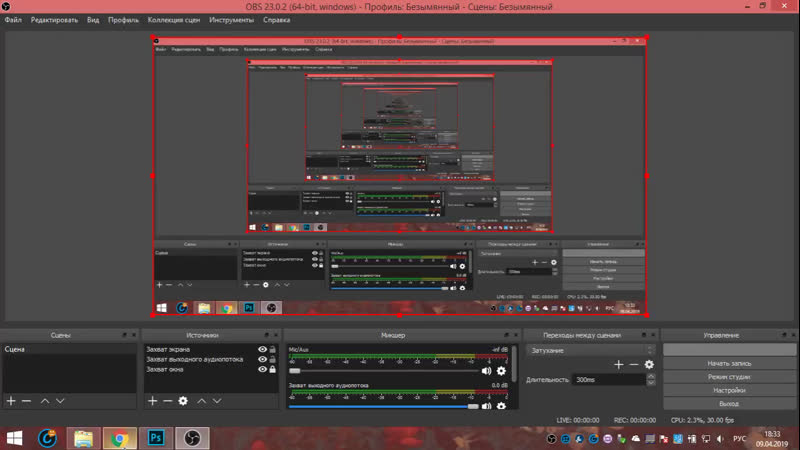The height and width of the screenshot is (450, 800).
Task: Add a new scene with plus icon
Action: point(11,401)
